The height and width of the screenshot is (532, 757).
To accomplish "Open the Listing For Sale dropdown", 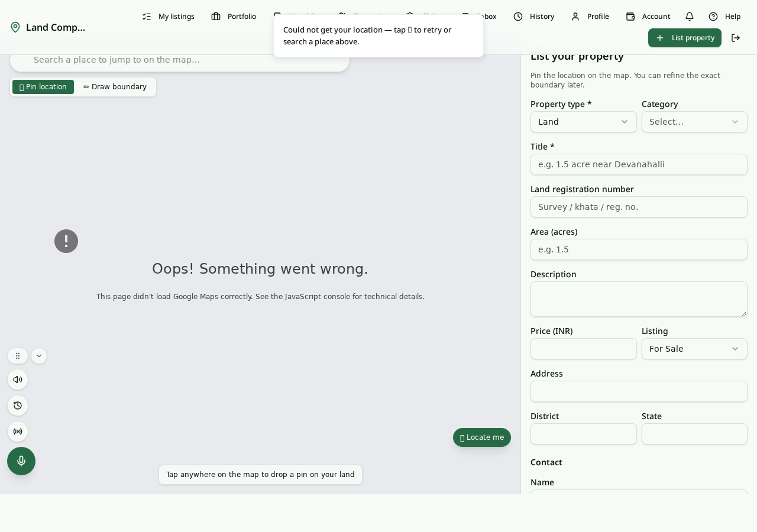I will pos(694,349).
